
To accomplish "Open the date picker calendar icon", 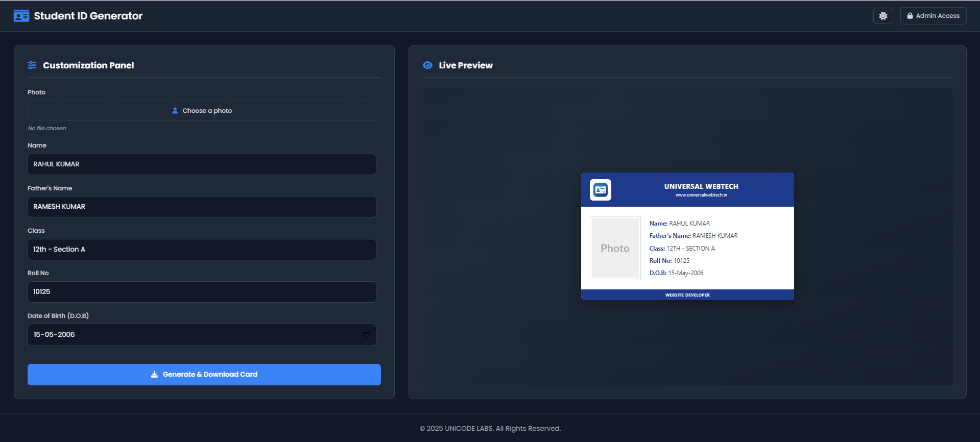I will [x=366, y=335].
